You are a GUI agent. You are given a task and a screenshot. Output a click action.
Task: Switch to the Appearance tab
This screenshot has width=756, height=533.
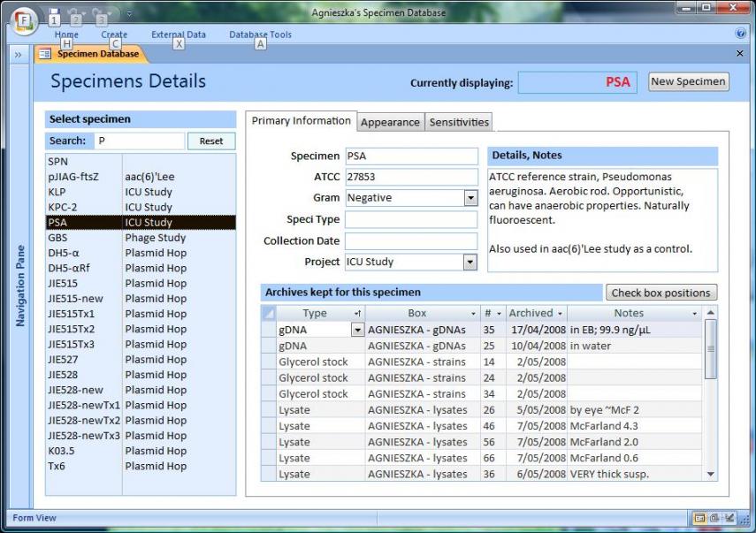(x=390, y=122)
